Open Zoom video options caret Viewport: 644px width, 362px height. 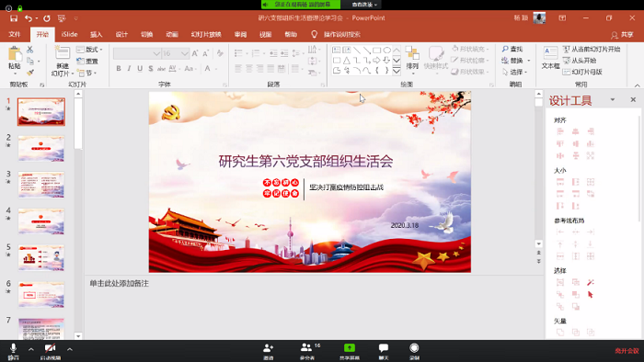[69, 349]
